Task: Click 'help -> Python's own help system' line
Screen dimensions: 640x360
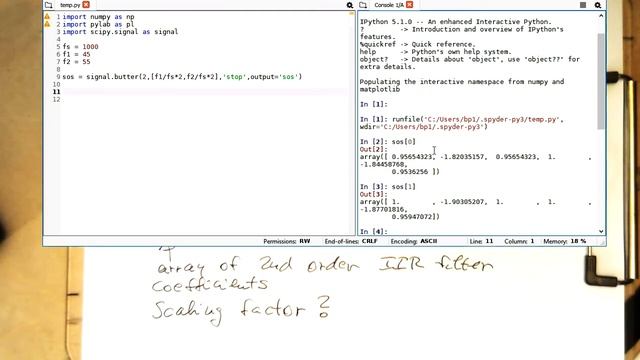Action: click(x=436, y=52)
